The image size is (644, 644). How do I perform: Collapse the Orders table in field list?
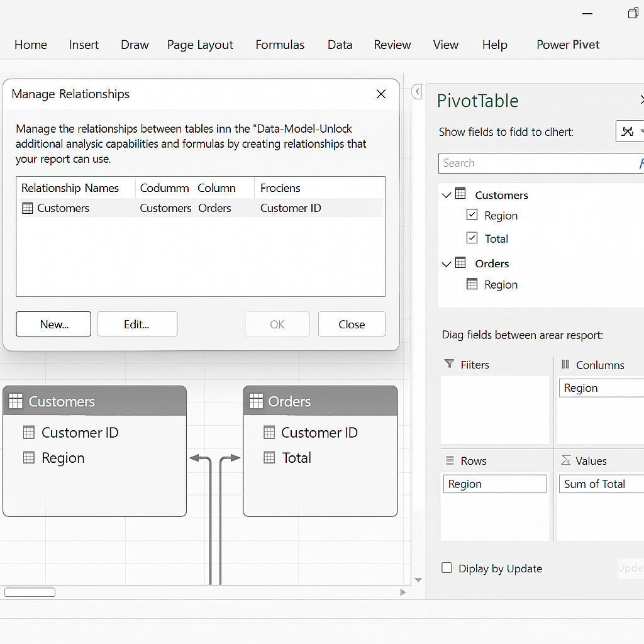coord(447,264)
